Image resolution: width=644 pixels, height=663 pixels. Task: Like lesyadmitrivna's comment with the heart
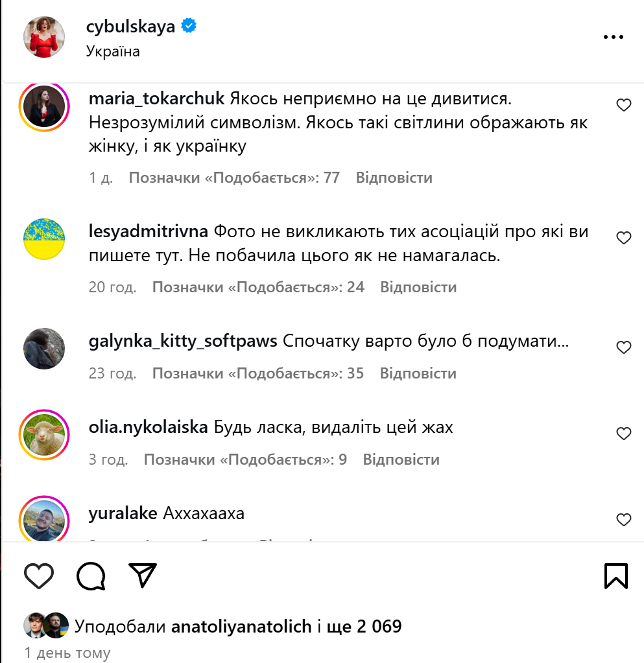click(623, 238)
